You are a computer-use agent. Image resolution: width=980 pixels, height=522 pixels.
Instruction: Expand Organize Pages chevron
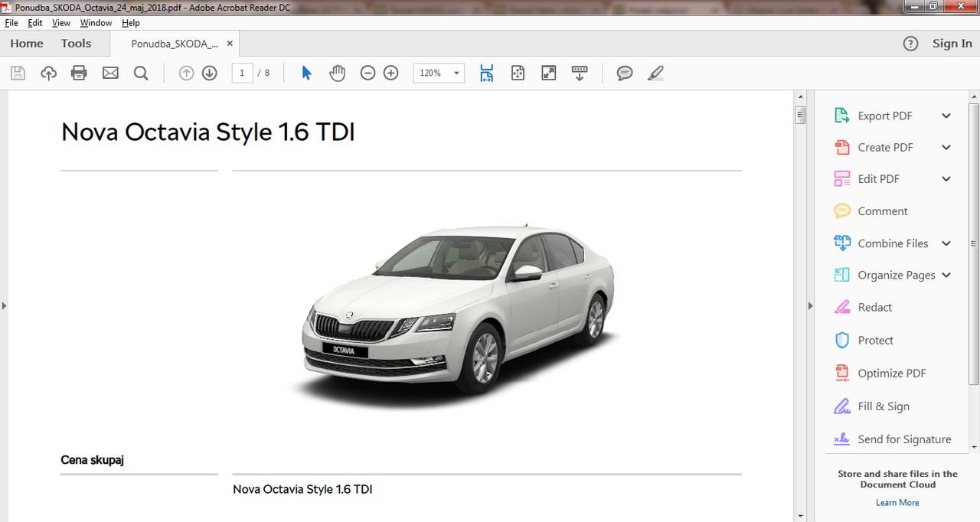tap(946, 275)
